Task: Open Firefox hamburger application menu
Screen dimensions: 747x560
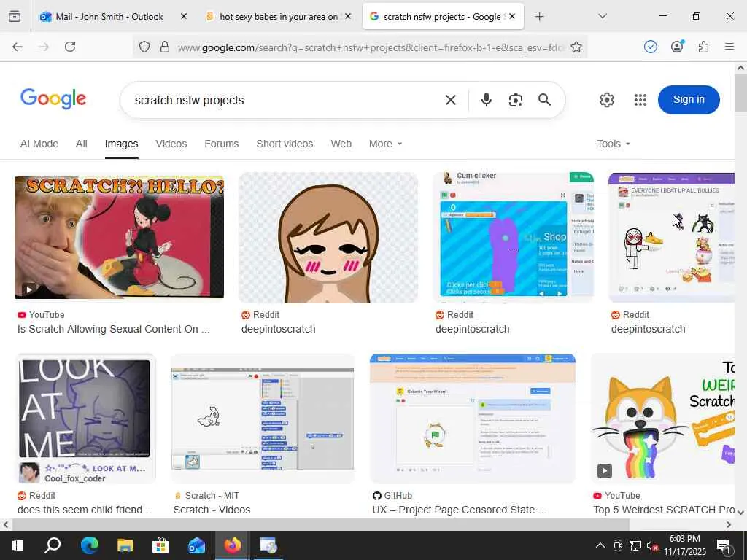Action: [729, 47]
